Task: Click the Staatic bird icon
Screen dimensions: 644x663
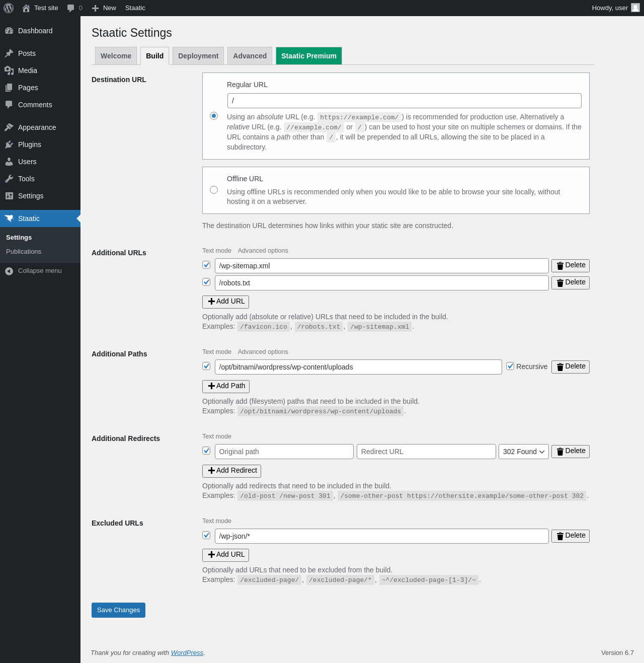Action: coord(9,218)
